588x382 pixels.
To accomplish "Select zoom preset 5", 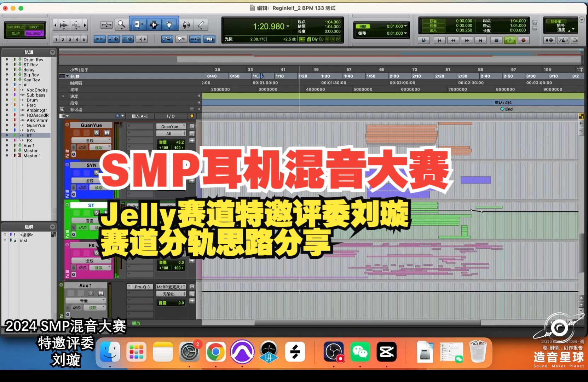I will pos(84,39).
